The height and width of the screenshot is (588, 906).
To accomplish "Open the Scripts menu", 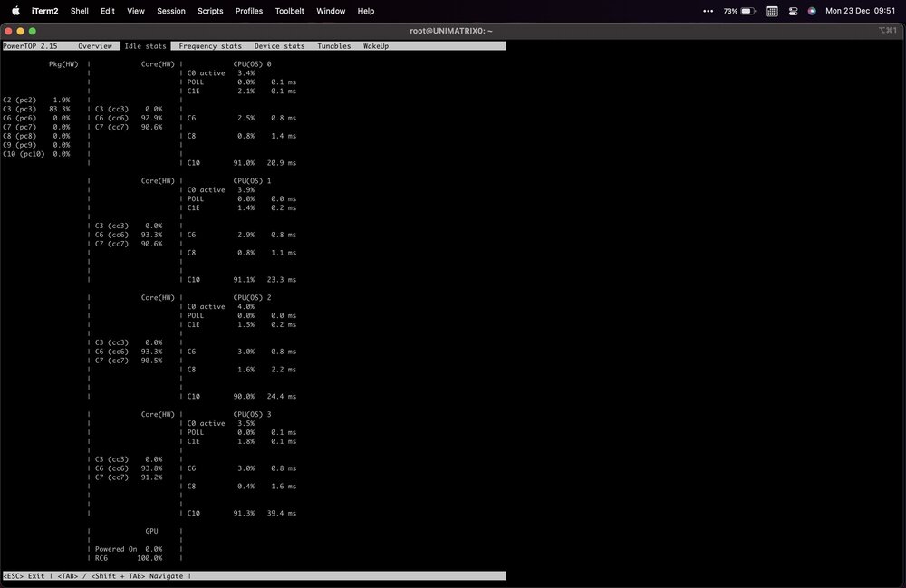I will (x=210, y=11).
